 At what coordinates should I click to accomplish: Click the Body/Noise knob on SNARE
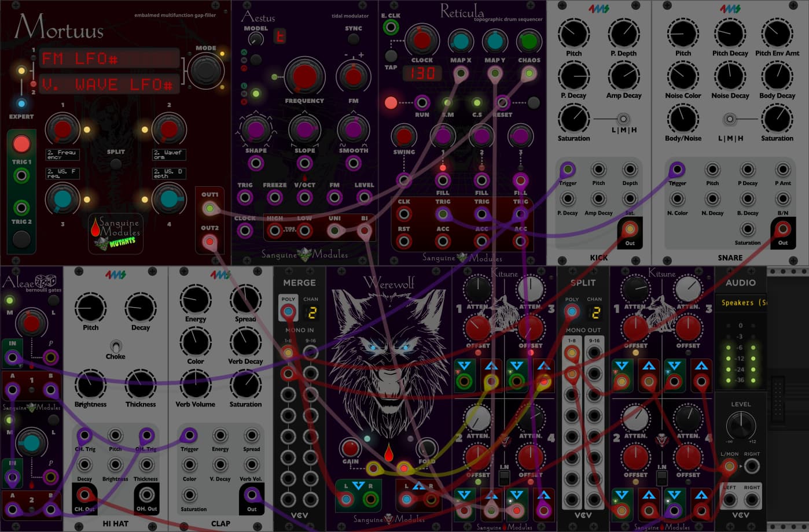(683, 119)
